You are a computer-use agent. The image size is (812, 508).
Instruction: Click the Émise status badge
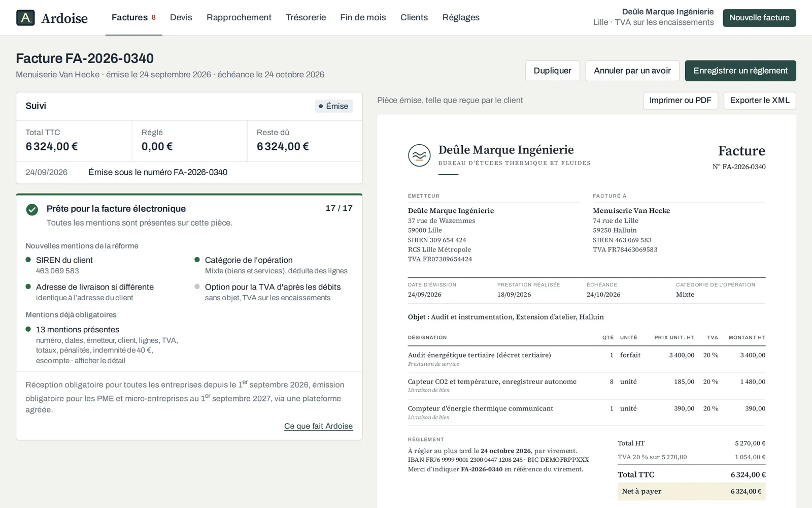pos(334,106)
